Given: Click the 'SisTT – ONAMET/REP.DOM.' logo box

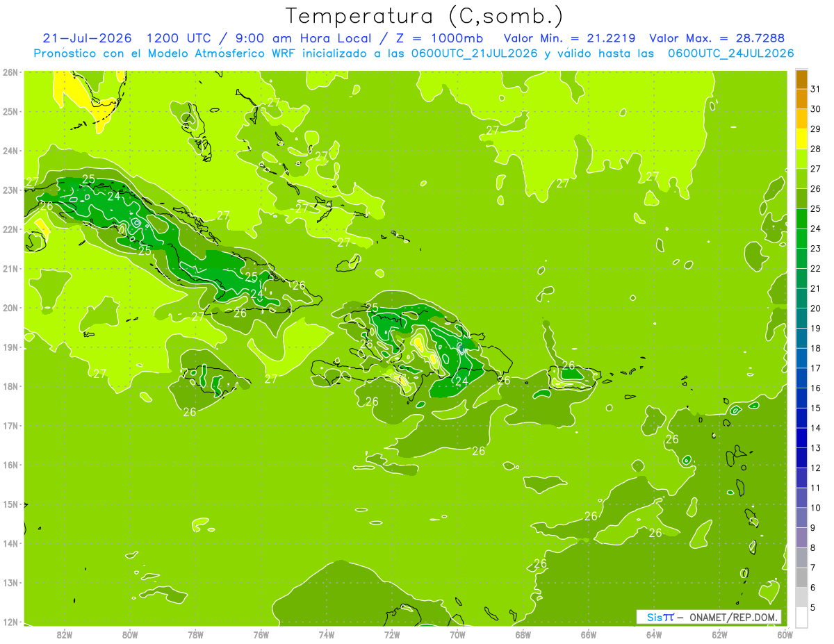Looking at the screenshot, I should [709, 617].
